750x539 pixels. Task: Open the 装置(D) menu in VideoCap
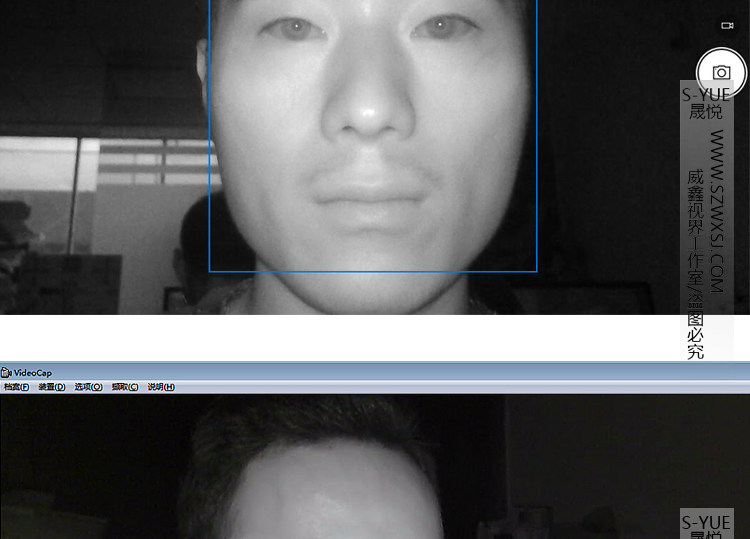pyautogui.click(x=52, y=386)
